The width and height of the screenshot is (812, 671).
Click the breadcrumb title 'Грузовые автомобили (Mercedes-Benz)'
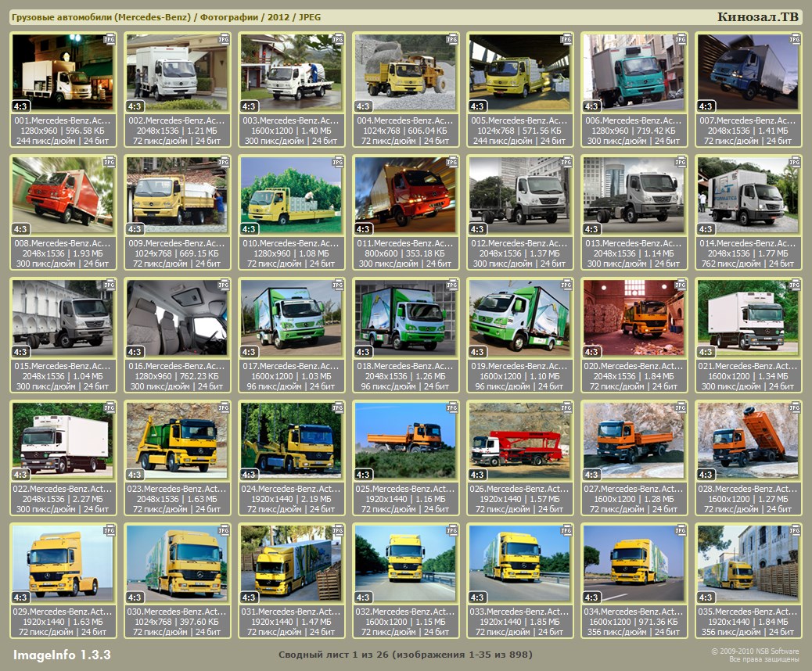click(102, 17)
